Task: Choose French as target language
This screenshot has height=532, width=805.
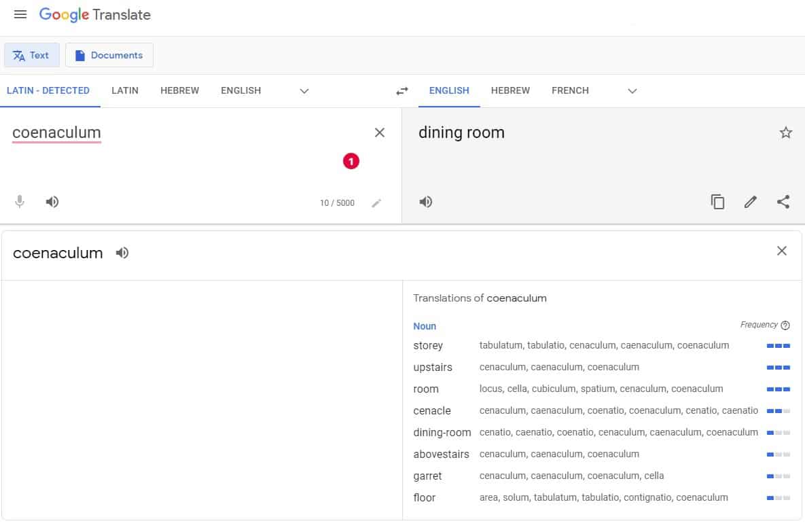Action: pyautogui.click(x=570, y=90)
